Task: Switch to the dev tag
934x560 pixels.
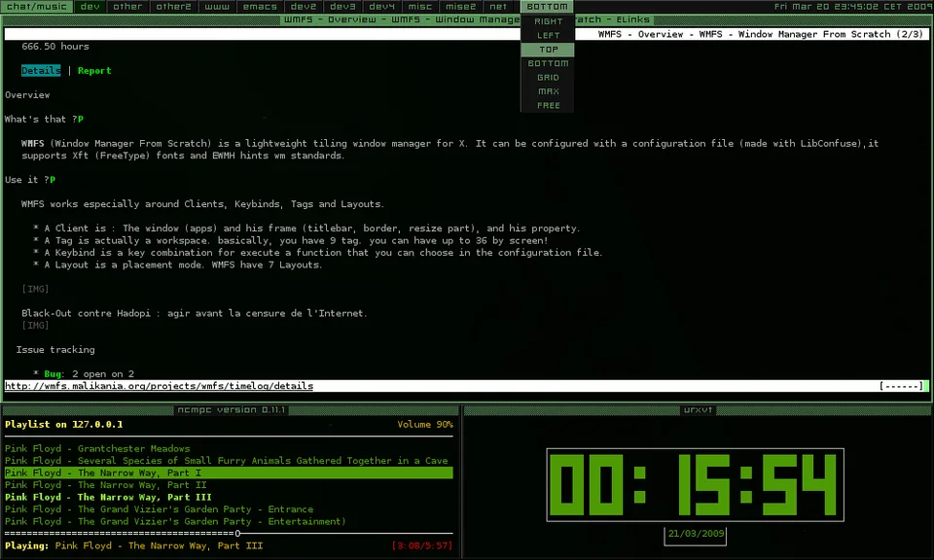Action: [90, 7]
